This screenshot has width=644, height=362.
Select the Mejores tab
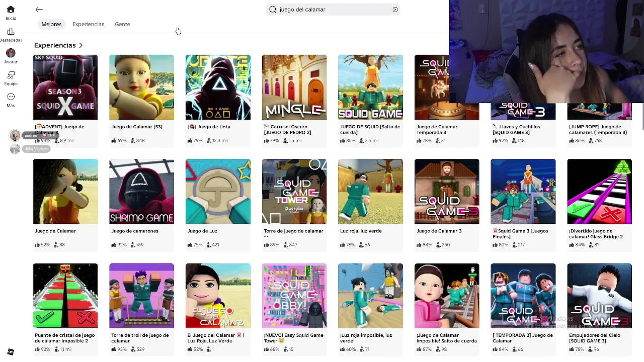click(51, 24)
